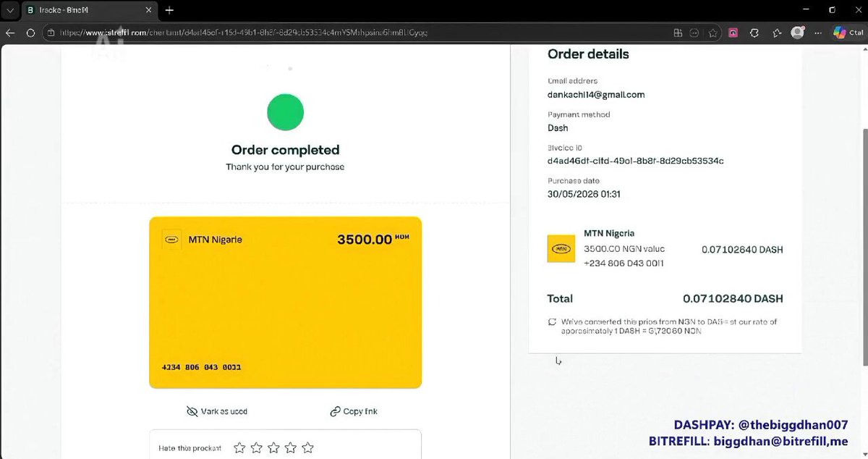The height and width of the screenshot is (459, 868).
Task: Rate product with first star
Action: click(x=239, y=448)
